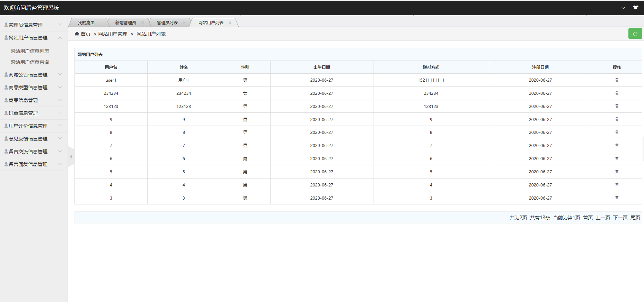Screen dimensions: 644x302
Task: Switch to 我的桌面 tab
Action: coord(86,23)
